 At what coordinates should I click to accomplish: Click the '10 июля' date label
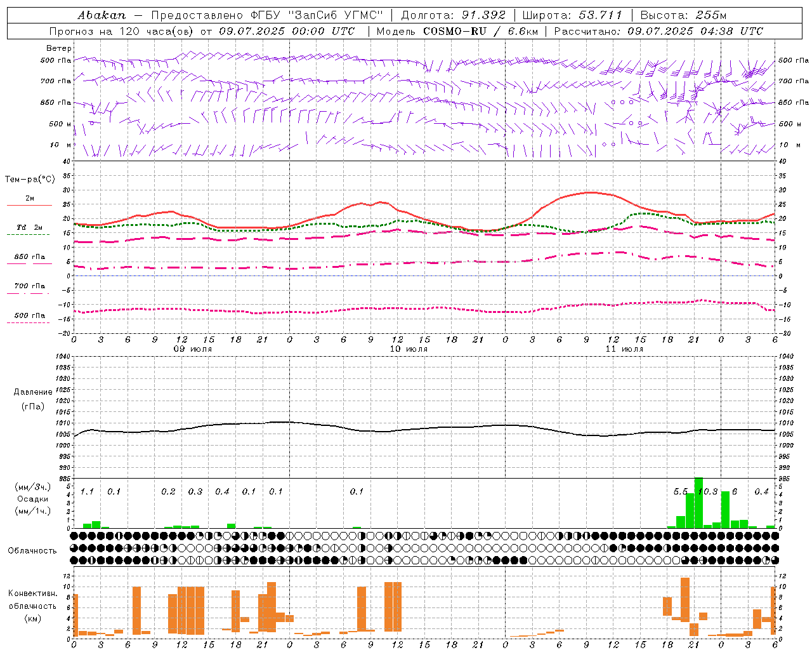pos(409,349)
